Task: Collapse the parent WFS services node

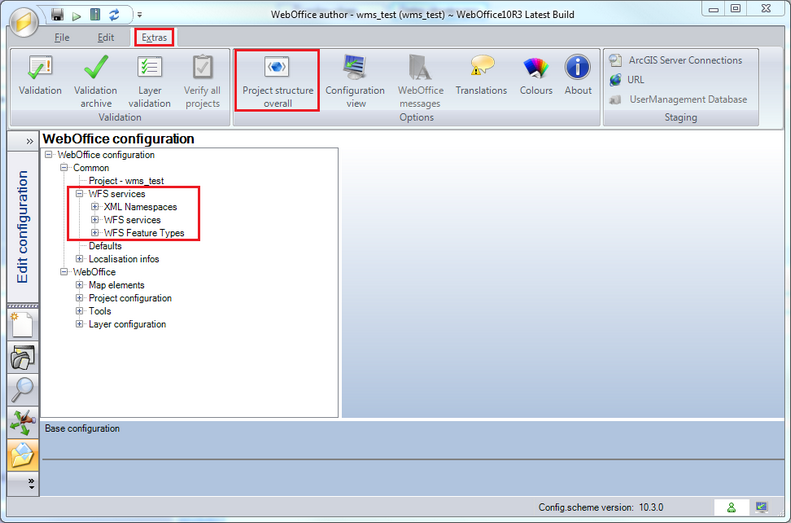Action: click(x=80, y=194)
